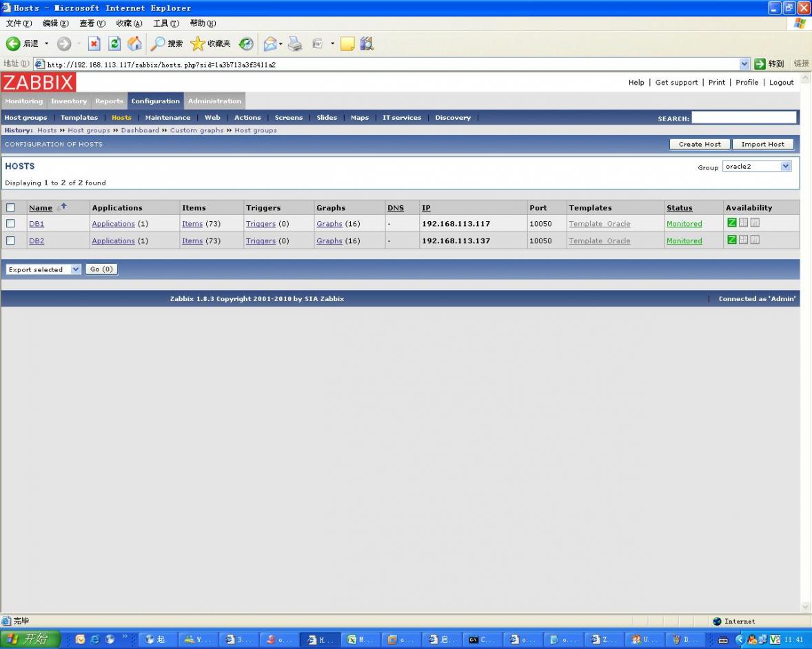Viewport: 812px width, 649px height.
Task: Open the 查看(V) menu
Action: [92, 23]
